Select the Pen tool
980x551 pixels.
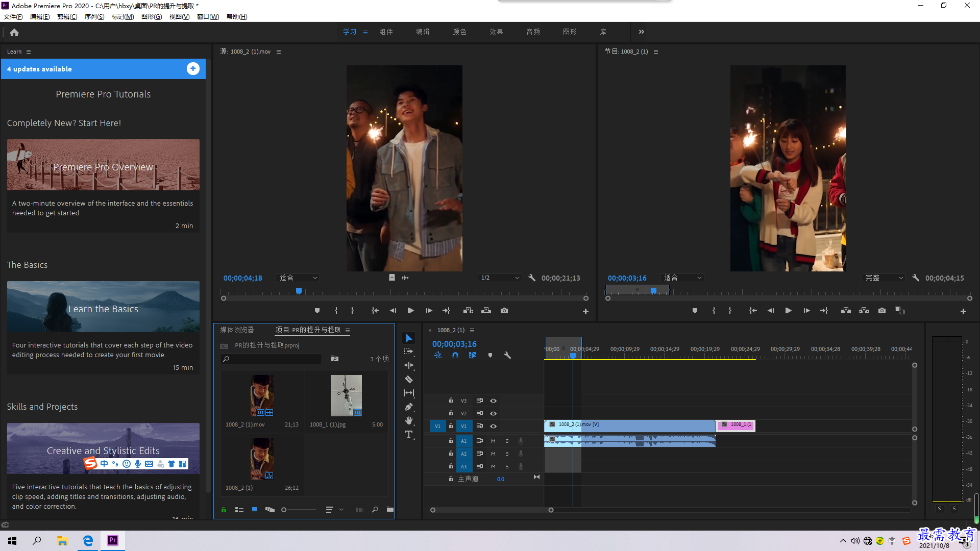[409, 407]
